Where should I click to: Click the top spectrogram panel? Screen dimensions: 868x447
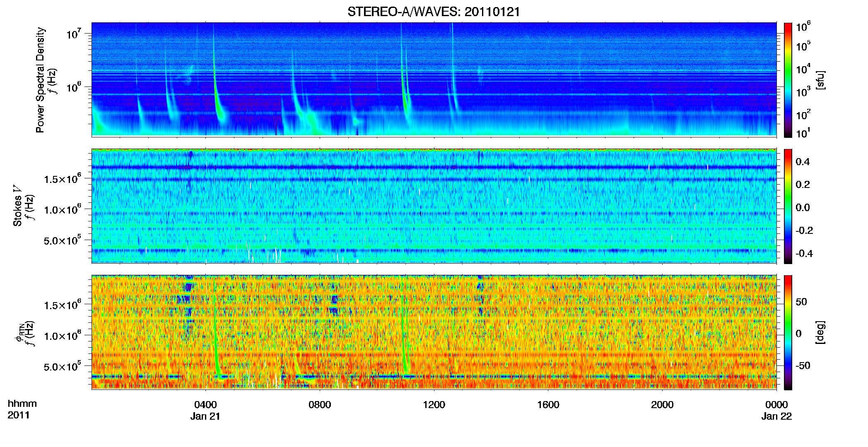pyautogui.click(x=434, y=79)
